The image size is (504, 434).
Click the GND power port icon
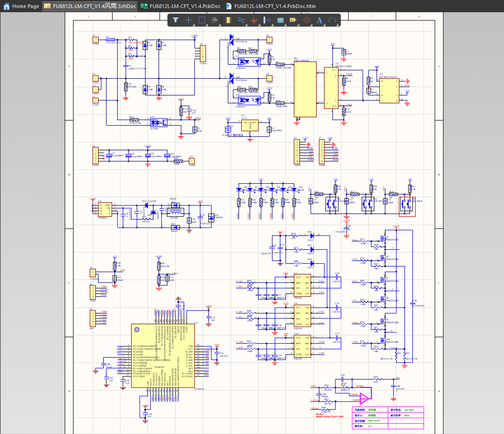(254, 20)
